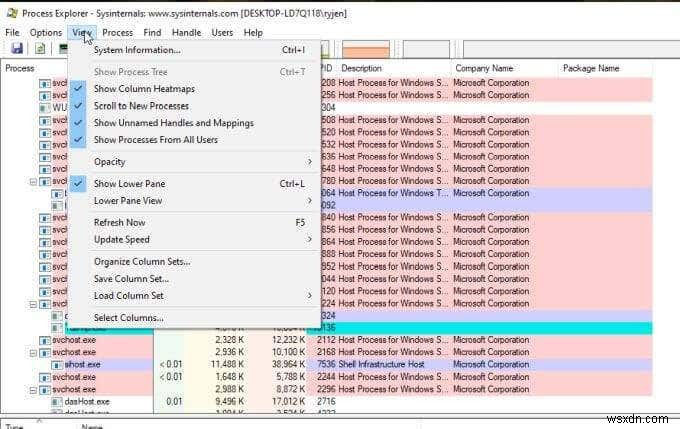Image resolution: width=680 pixels, height=429 pixels.
Task: Click the PID value 7536
Action: point(326,365)
